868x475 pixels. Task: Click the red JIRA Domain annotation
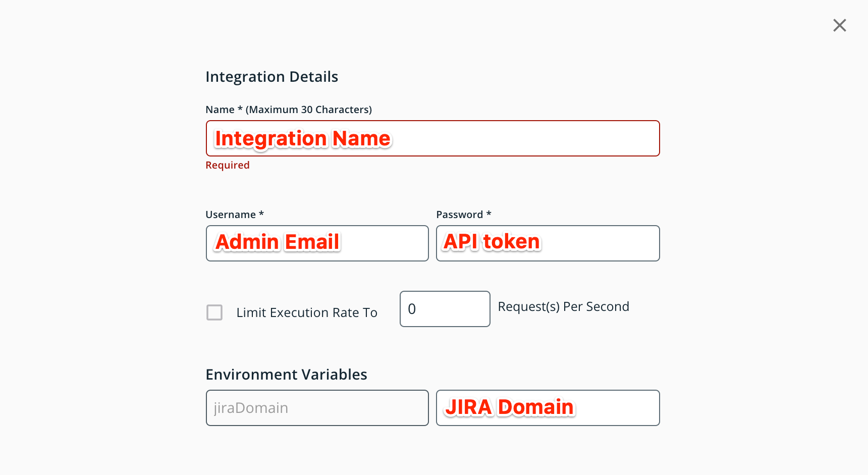509,407
